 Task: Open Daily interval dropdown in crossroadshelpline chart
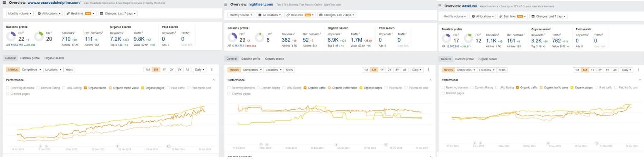[199, 70]
